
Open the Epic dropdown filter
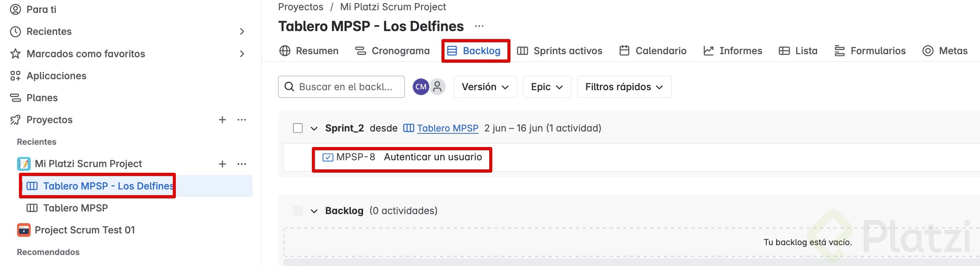pyautogui.click(x=547, y=87)
